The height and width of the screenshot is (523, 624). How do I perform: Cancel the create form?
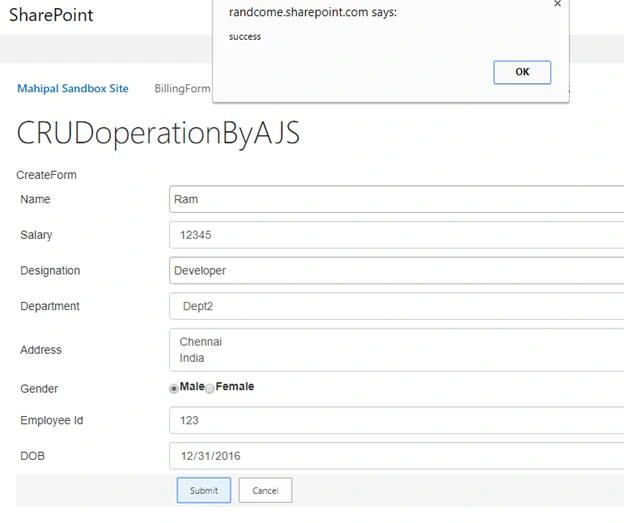pyautogui.click(x=265, y=490)
